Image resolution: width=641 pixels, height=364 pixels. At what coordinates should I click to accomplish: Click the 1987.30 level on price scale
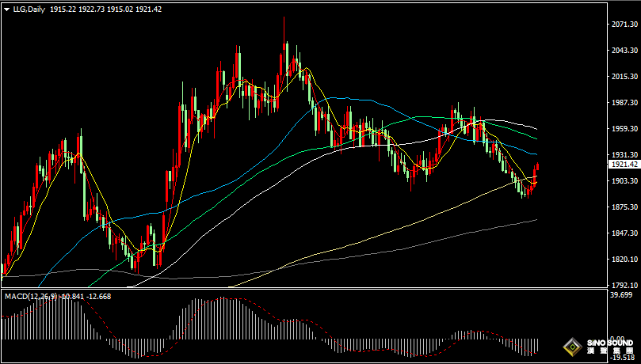(x=624, y=103)
